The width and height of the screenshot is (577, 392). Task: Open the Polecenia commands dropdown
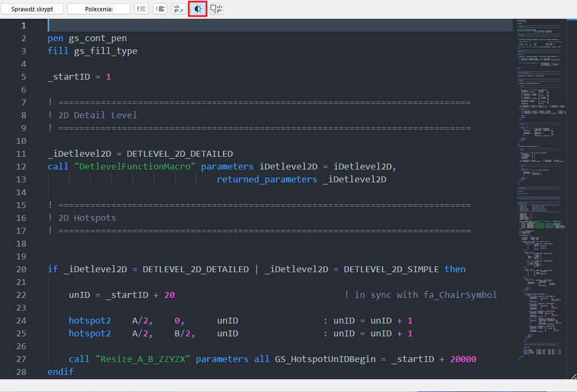pos(98,9)
